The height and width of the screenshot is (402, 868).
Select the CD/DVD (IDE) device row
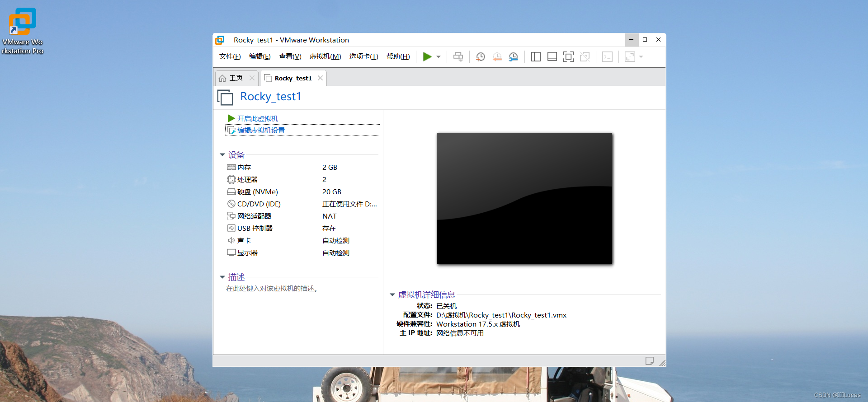(x=302, y=204)
